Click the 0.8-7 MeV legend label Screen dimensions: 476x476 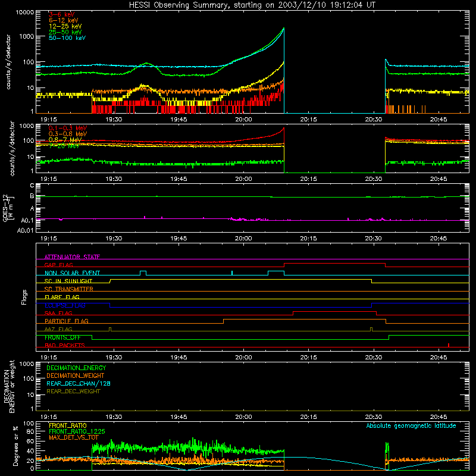(x=65, y=140)
